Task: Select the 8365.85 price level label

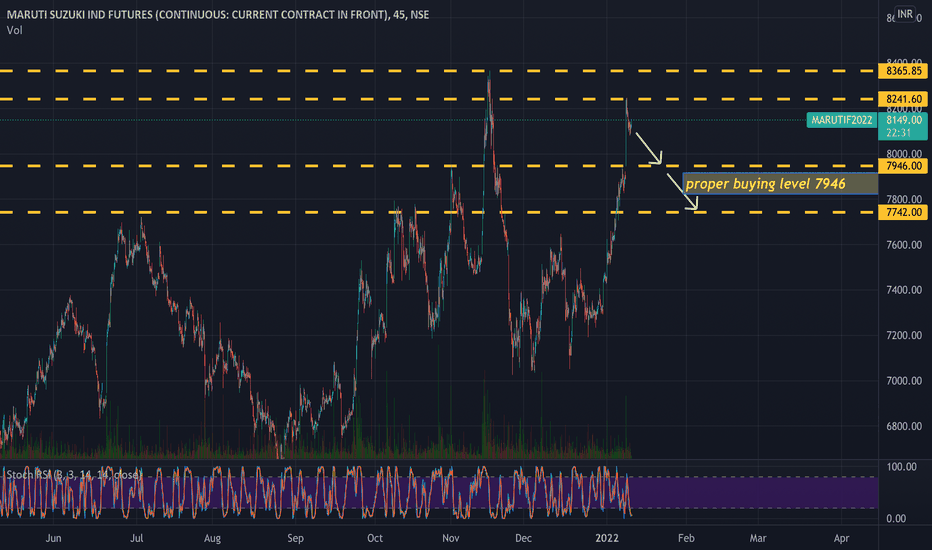Action: 903,71
